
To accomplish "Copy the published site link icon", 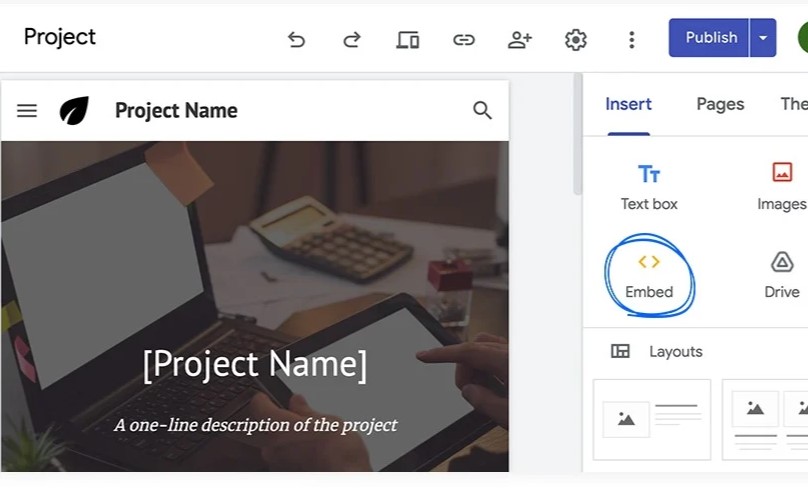I will click(463, 39).
